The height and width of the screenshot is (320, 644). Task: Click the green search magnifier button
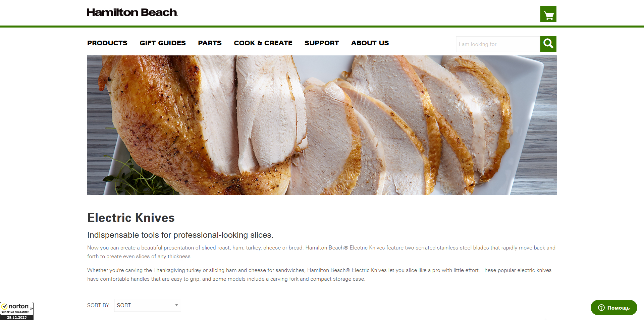click(x=548, y=44)
